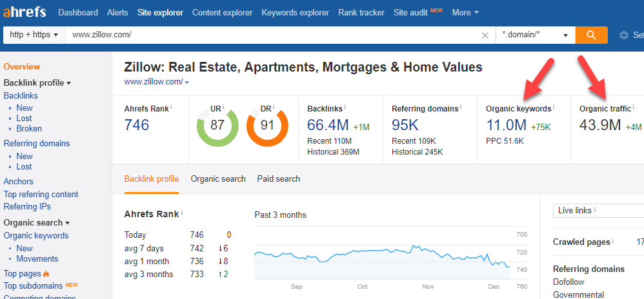
Task: Open Content explorer in the top navigation
Action: [x=222, y=13]
